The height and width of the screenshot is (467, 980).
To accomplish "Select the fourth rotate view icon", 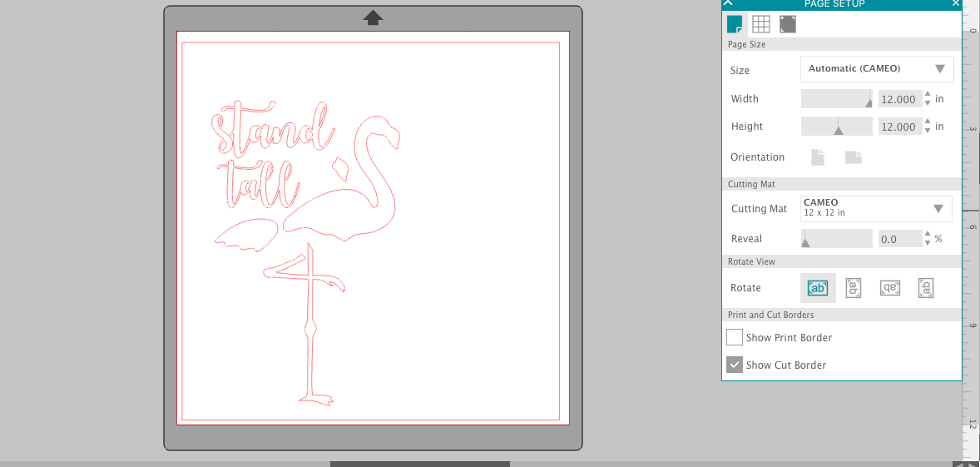I will pos(926,288).
